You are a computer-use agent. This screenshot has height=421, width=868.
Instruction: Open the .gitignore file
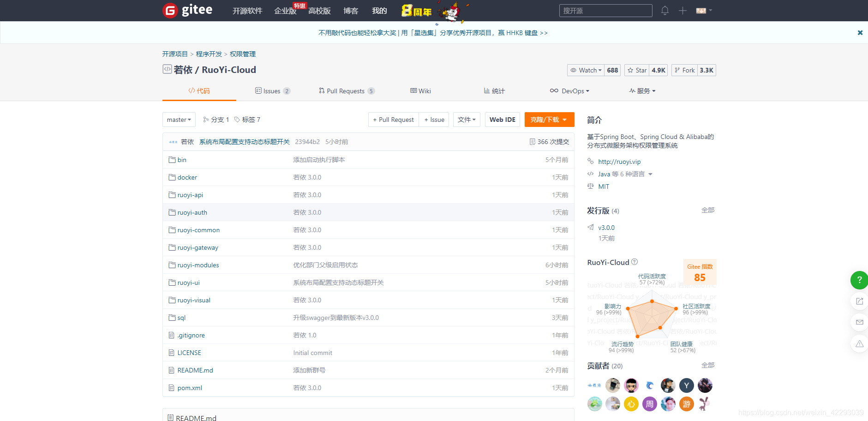point(191,335)
